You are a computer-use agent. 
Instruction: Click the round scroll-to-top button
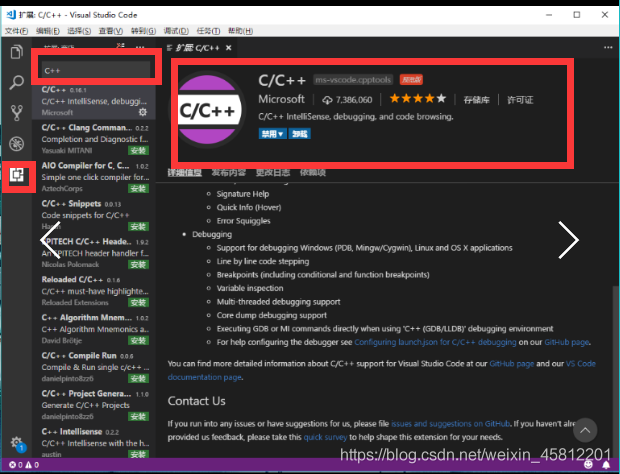[585, 430]
